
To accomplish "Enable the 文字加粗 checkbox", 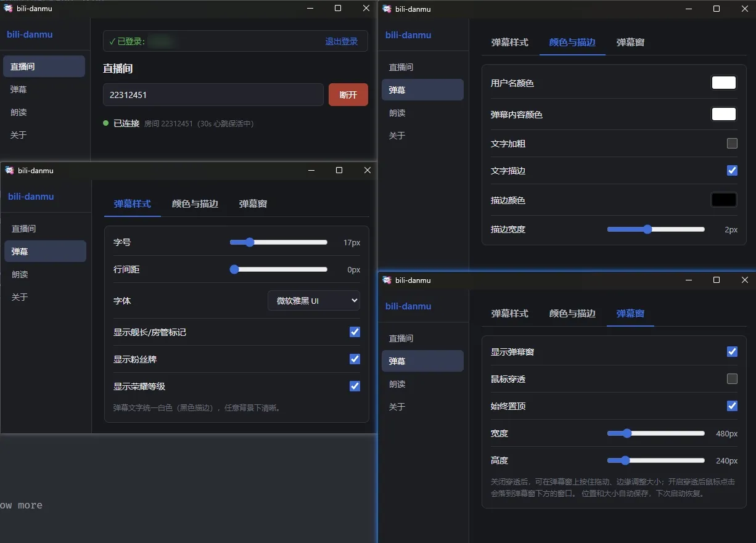I will click(732, 144).
